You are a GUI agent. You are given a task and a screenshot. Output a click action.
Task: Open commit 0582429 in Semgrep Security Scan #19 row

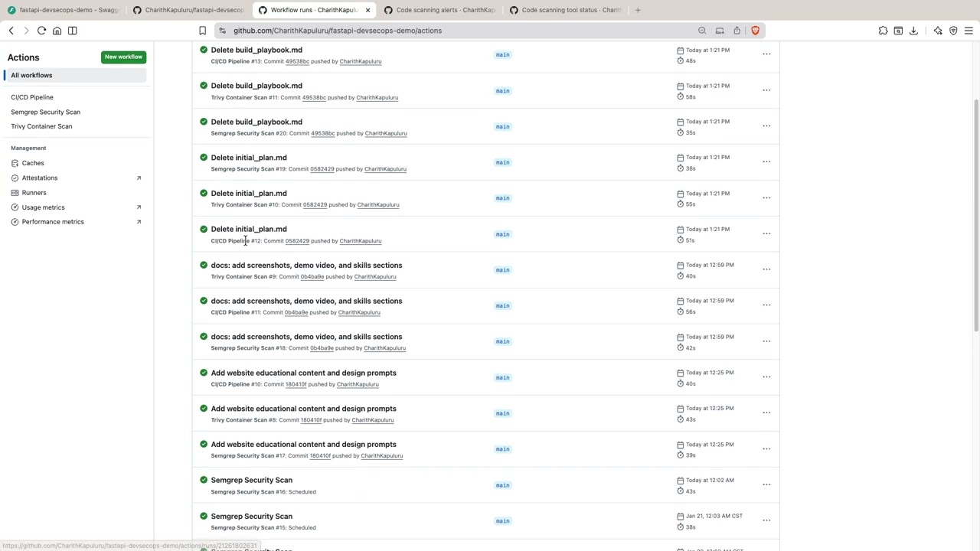coord(322,169)
